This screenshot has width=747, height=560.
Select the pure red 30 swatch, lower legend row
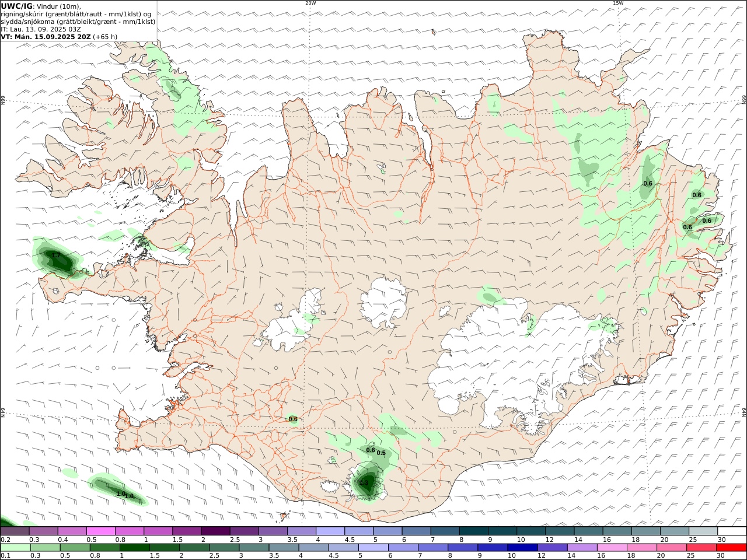(731, 548)
